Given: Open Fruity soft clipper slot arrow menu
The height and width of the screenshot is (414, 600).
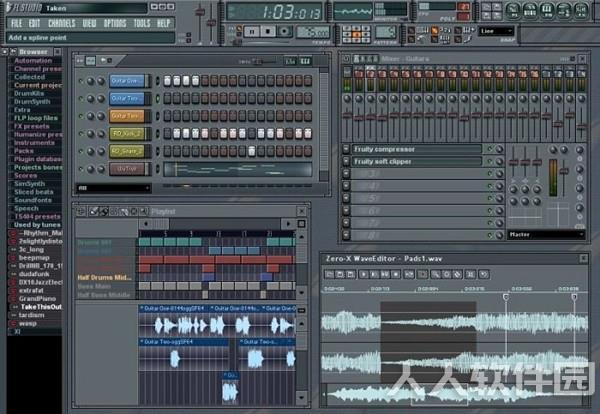Looking at the screenshot, I should tap(346, 162).
